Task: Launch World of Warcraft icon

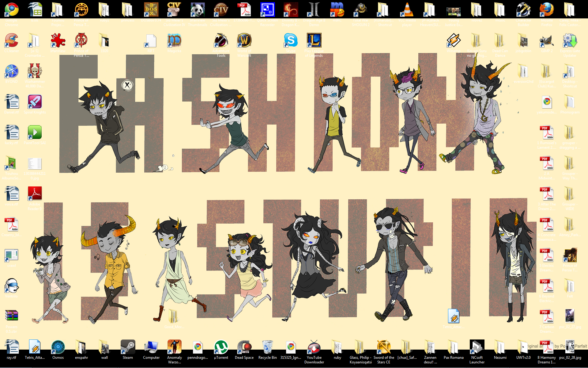Action: point(244,40)
